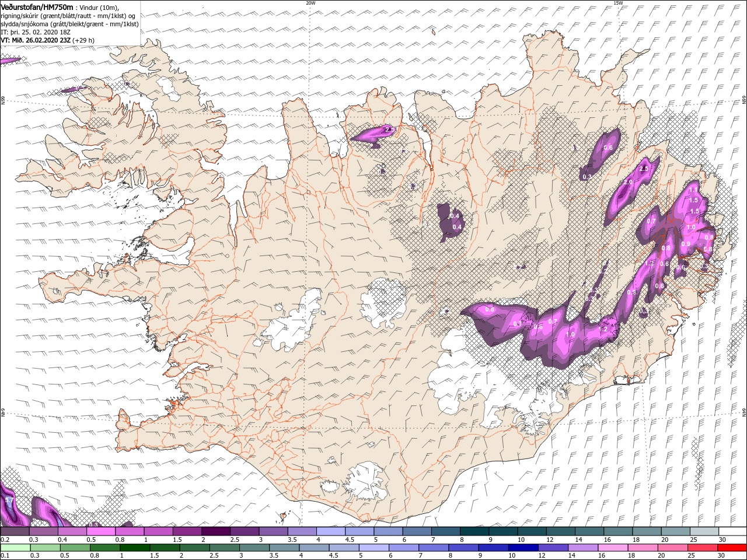Pick the upper legend swatch starting at 0.5

tap(101, 531)
